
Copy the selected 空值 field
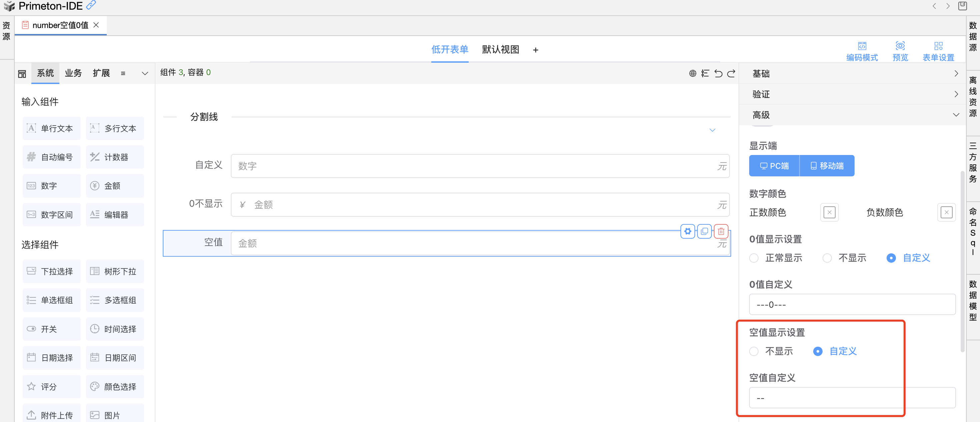704,231
